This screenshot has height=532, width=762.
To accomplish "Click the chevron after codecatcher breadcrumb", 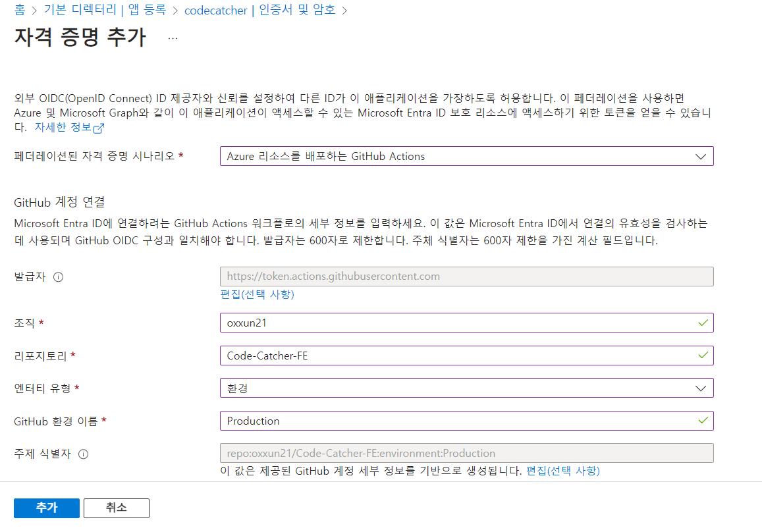I will pyautogui.click(x=344, y=11).
